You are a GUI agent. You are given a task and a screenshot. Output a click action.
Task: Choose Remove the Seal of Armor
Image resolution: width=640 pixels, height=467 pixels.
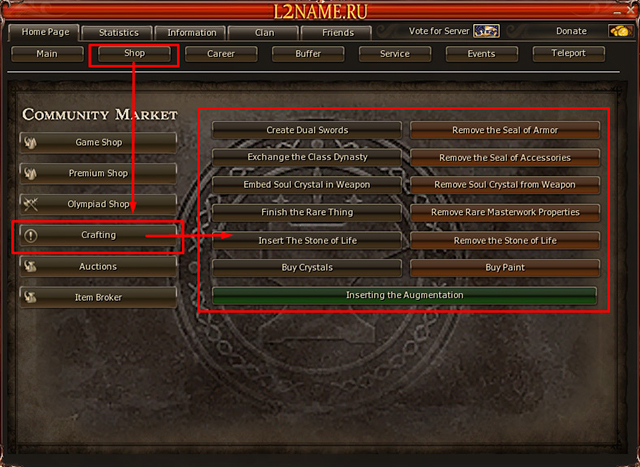[x=505, y=130]
